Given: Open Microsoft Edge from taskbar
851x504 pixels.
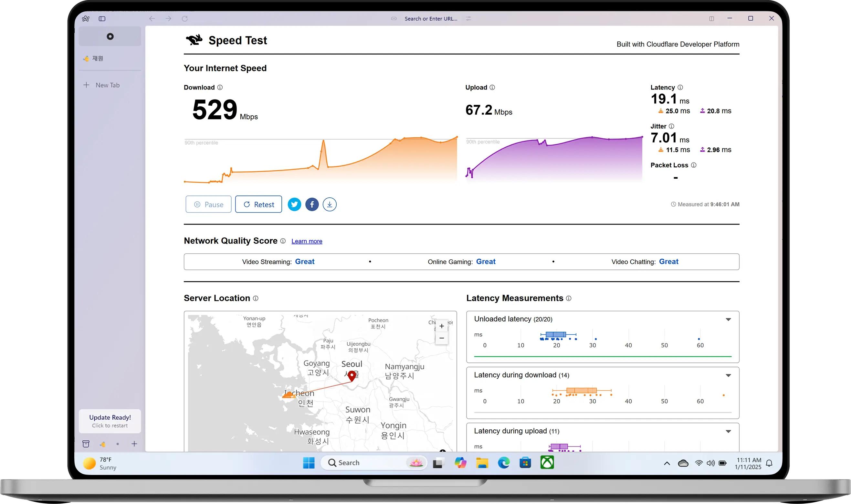Looking at the screenshot, I should 504,463.
